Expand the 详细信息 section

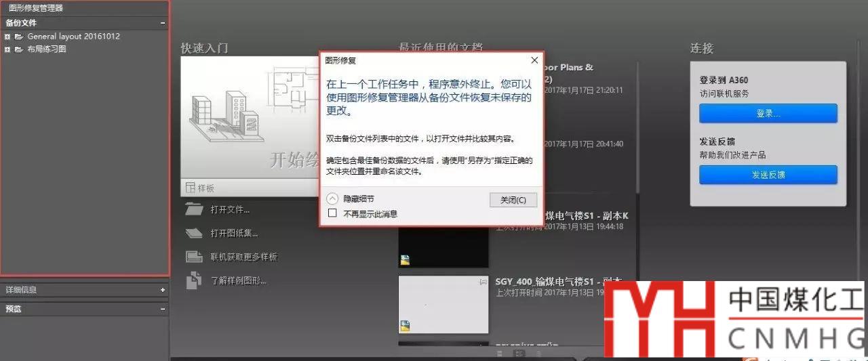tap(163, 290)
